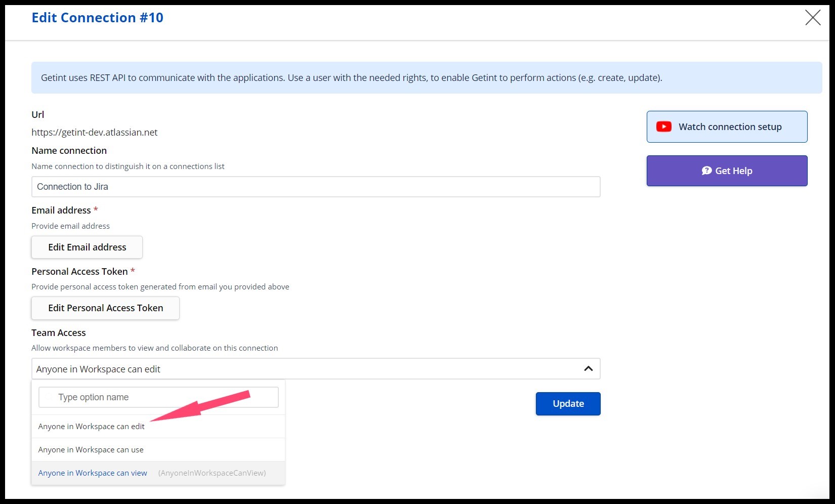
Task: Click the AnyoneInWorkspaceCanView hint text
Action: (x=212, y=473)
